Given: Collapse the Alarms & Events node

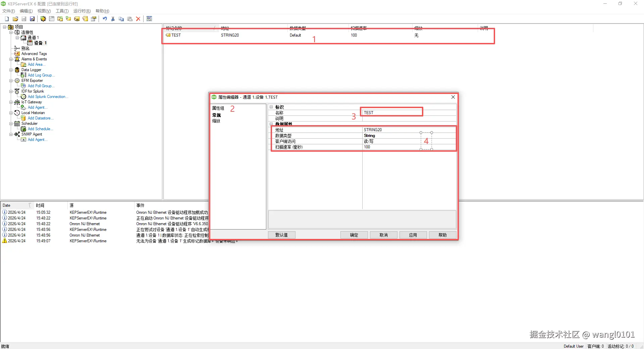Looking at the screenshot, I should pos(11,59).
